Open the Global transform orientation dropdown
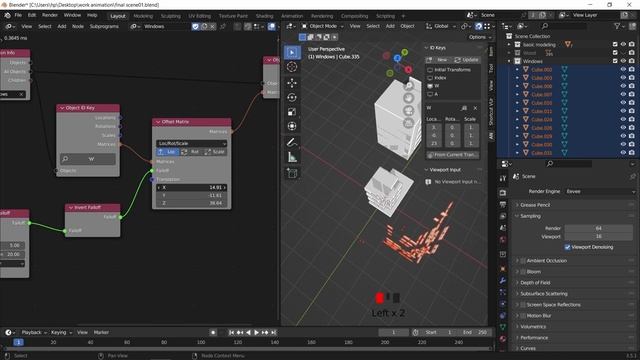Screen dimensions: 640x360 click(x=441, y=26)
